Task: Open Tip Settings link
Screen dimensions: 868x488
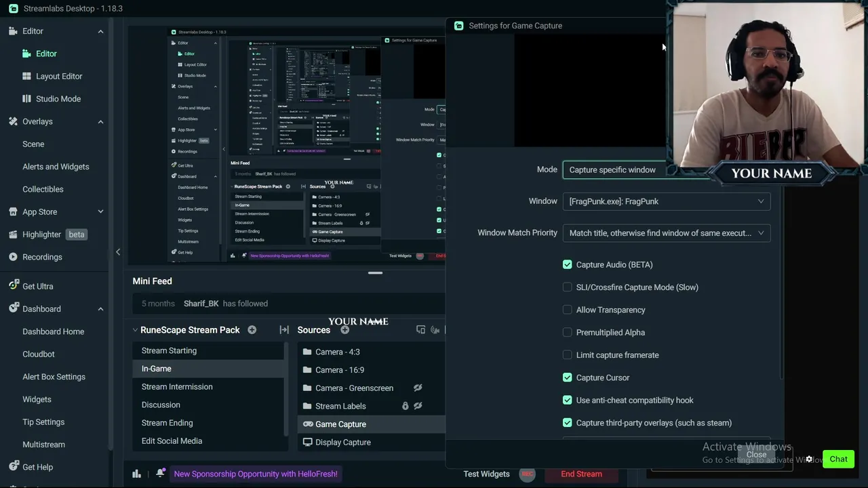Action: tap(43, 422)
